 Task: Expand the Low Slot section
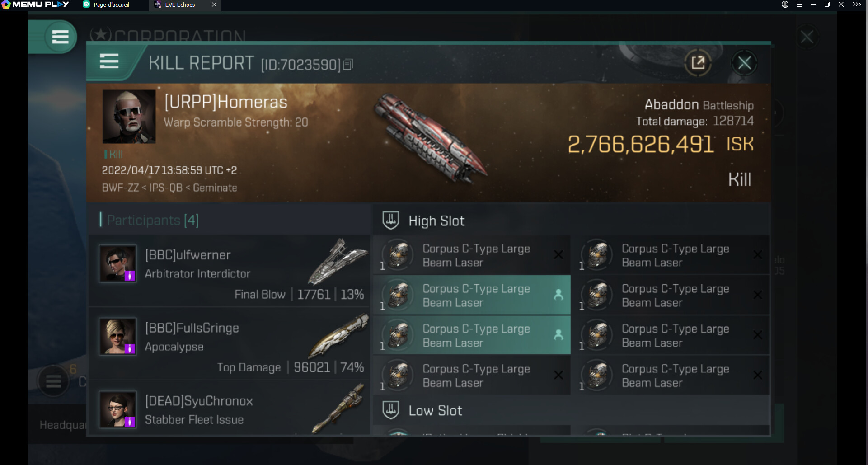coord(435,410)
